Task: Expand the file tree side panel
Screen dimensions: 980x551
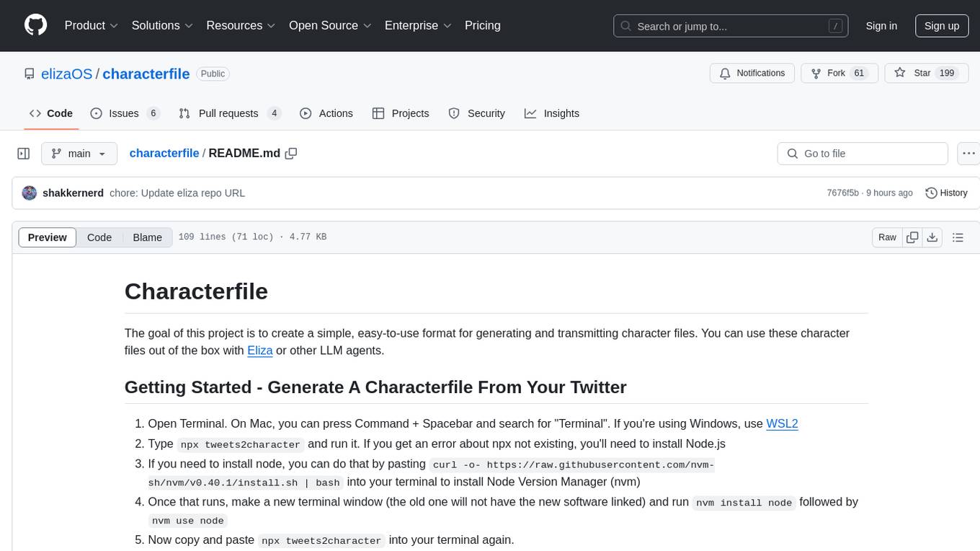Action: point(24,154)
